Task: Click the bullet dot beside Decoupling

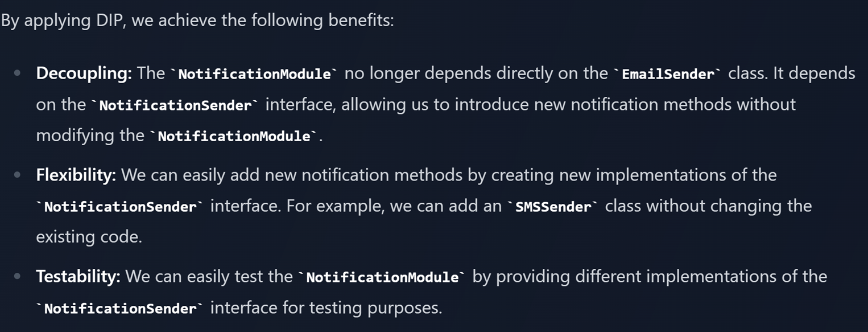Action: click(x=18, y=73)
